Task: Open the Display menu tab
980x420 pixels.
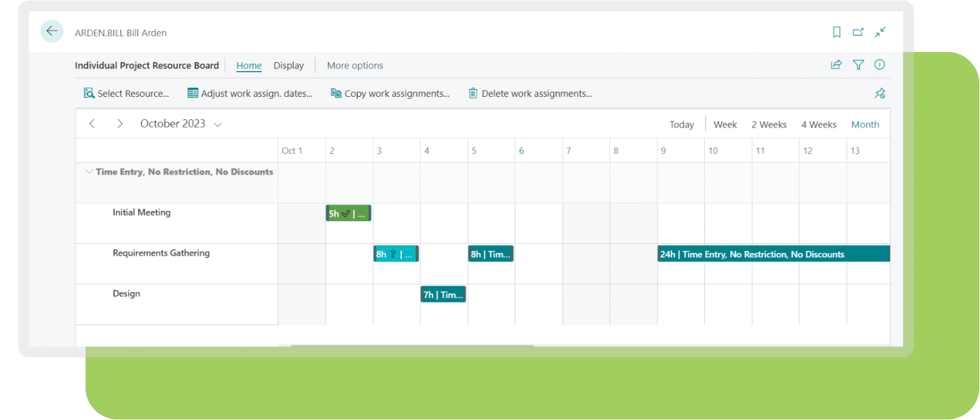Action: pyautogui.click(x=288, y=65)
